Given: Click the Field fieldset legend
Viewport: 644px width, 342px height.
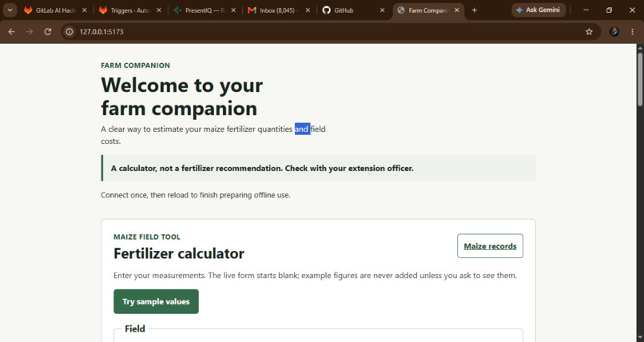Looking at the screenshot, I should pyautogui.click(x=135, y=328).
